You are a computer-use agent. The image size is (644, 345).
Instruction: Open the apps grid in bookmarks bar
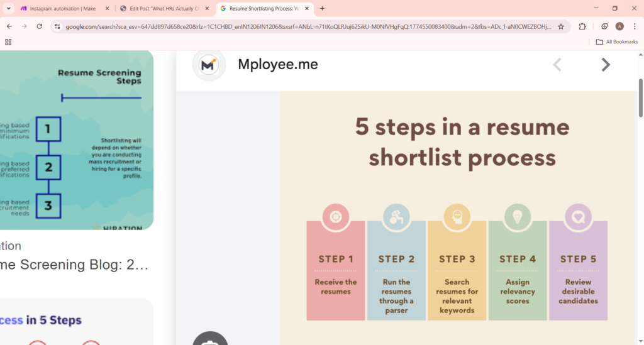point(8,42)
